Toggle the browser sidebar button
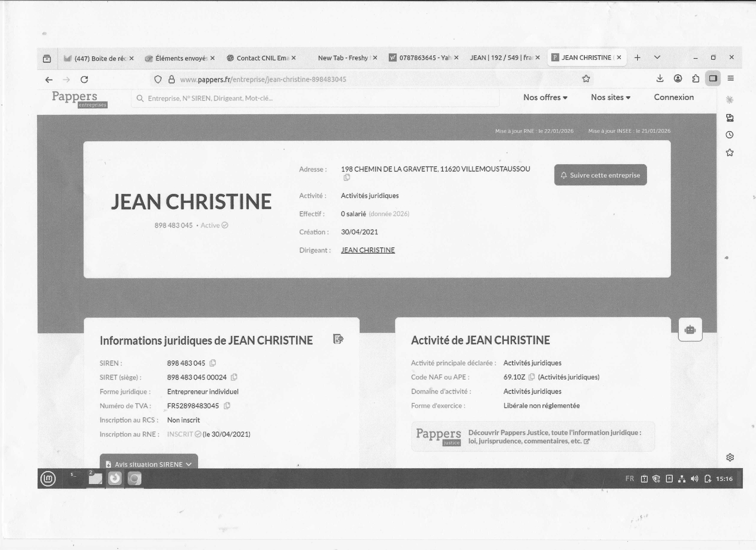 click(x=713, y=78)
